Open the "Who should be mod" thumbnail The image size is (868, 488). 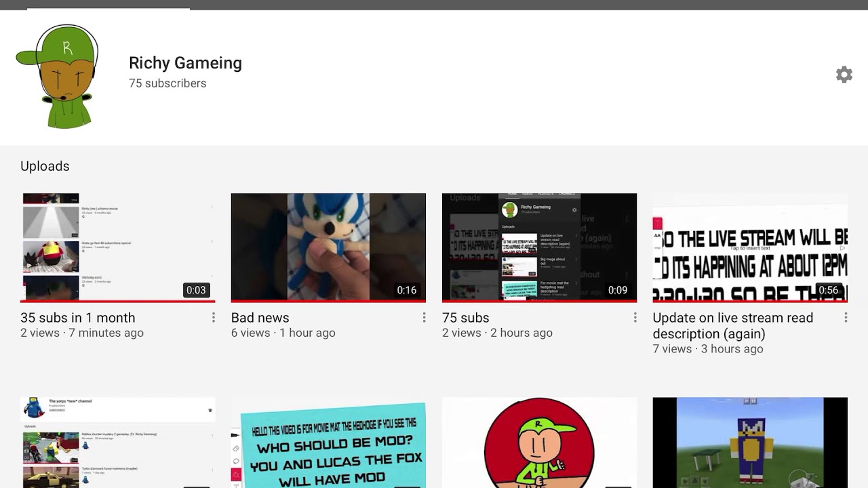[328, 443]
